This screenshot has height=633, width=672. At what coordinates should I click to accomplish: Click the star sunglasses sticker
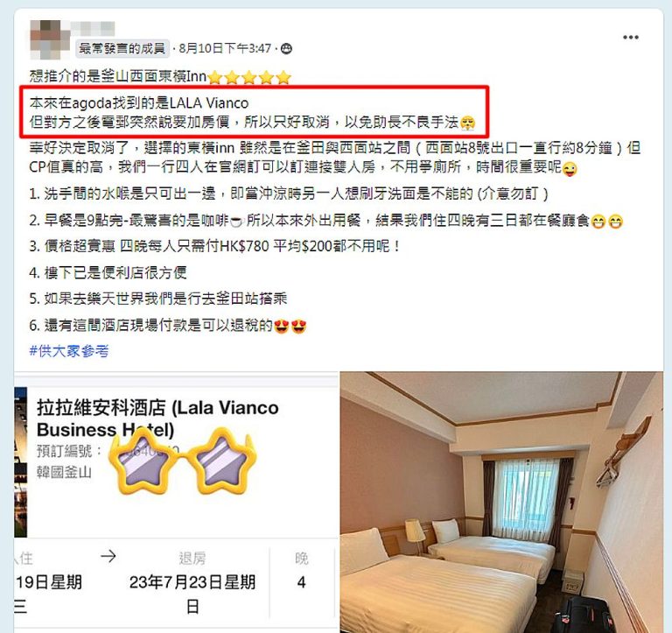pos(183,461)
